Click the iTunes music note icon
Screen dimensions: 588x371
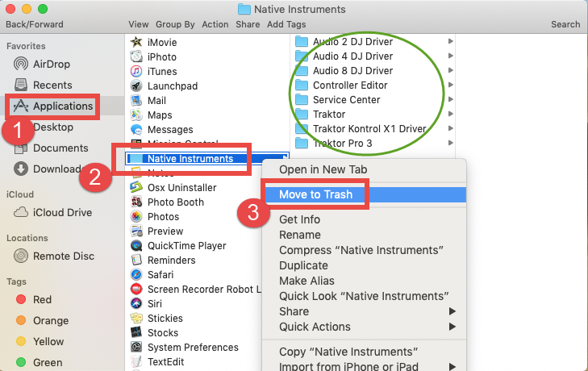pos(136,71)
